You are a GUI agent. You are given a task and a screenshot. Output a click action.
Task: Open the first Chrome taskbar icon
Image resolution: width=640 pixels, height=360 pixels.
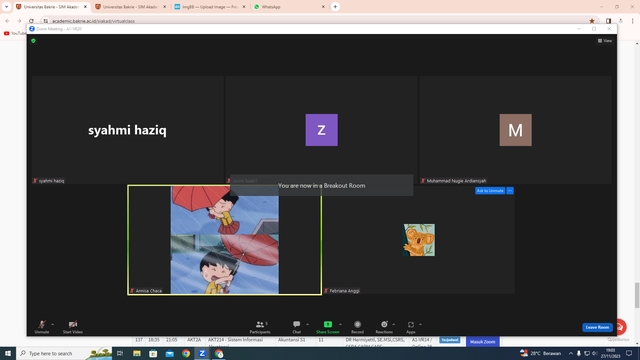tap(186, 353)
